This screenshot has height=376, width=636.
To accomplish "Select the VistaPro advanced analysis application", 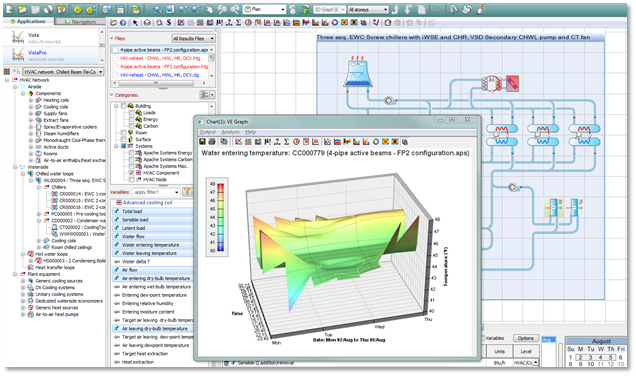I will coord(51,55).
